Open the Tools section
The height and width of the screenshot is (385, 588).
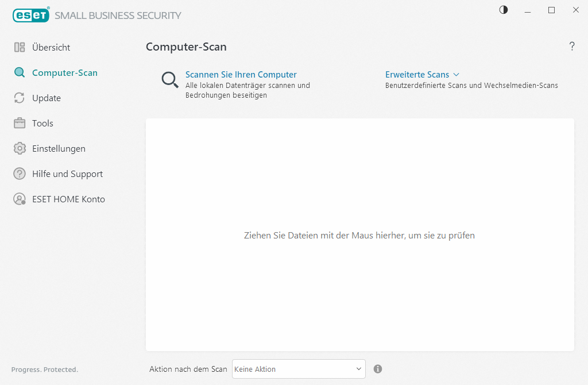coord(42,123)
